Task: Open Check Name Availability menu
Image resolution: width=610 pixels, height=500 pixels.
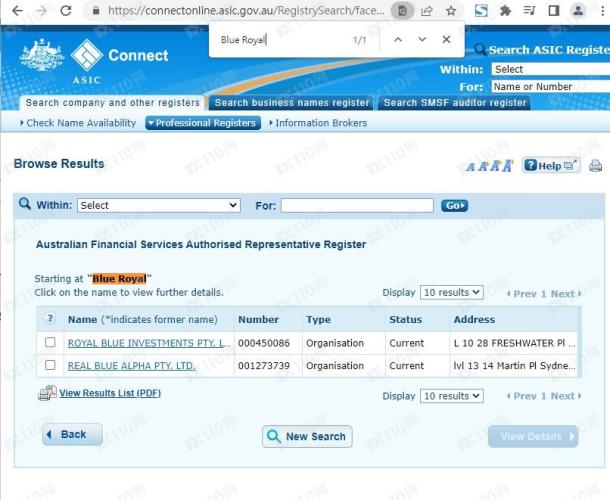Action: [78, 123]
